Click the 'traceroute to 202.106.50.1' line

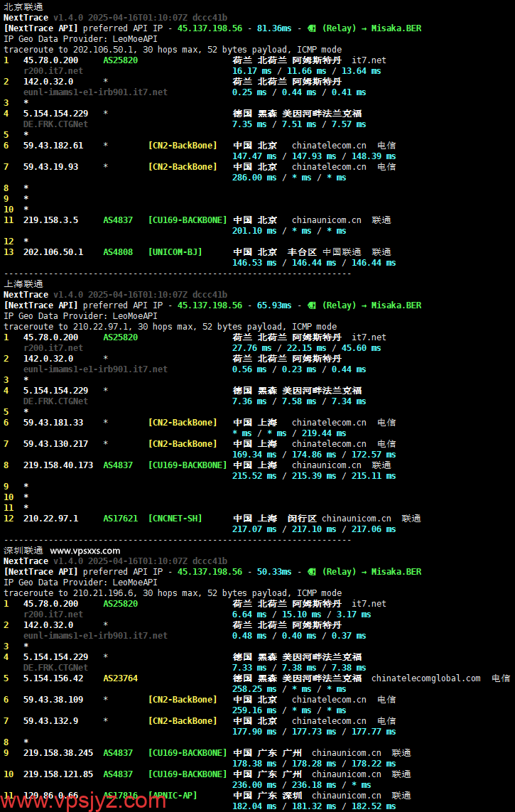coord(173,50)
